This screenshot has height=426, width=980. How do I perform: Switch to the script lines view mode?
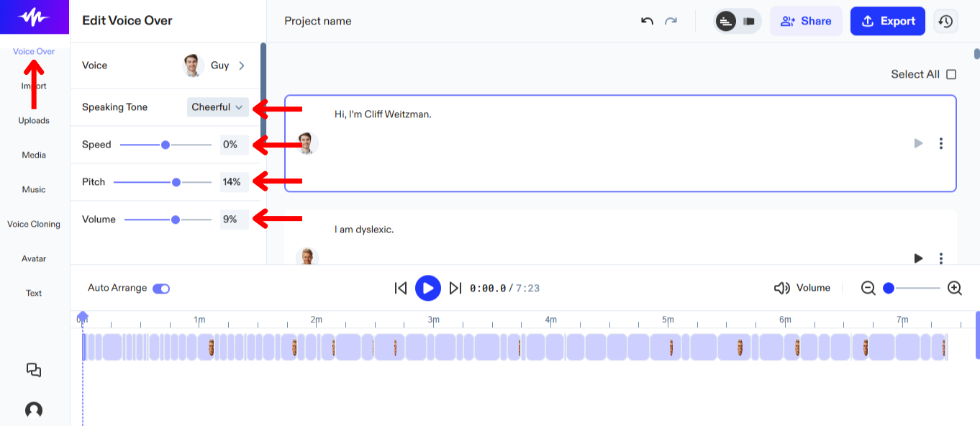click(x=726, y=21)
